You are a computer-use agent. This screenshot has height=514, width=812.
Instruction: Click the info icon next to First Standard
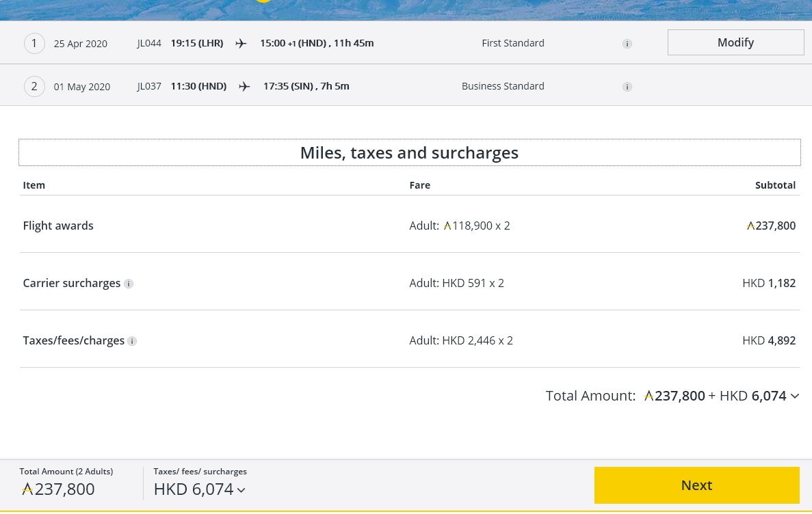pyautogui.click(x=627, y=44)
